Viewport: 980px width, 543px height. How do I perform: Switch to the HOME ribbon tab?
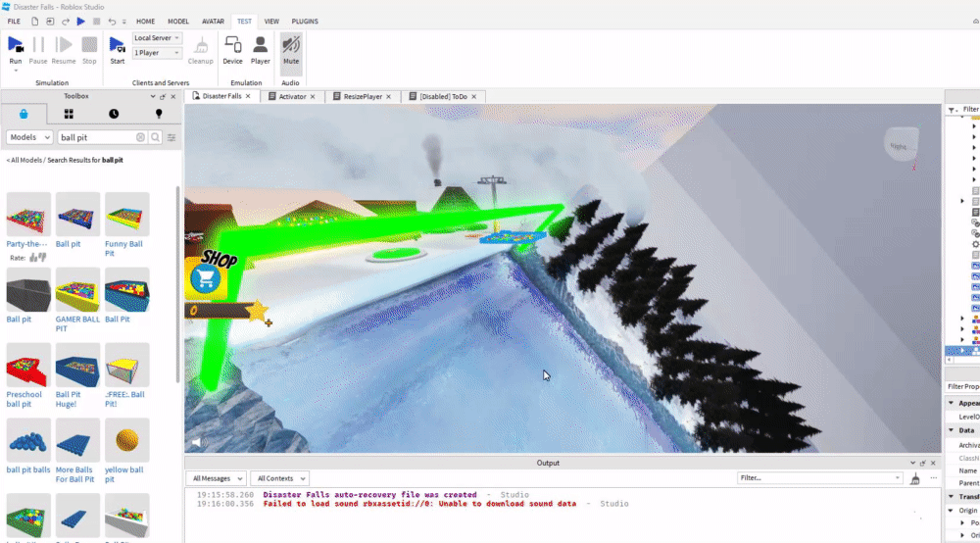146,22
